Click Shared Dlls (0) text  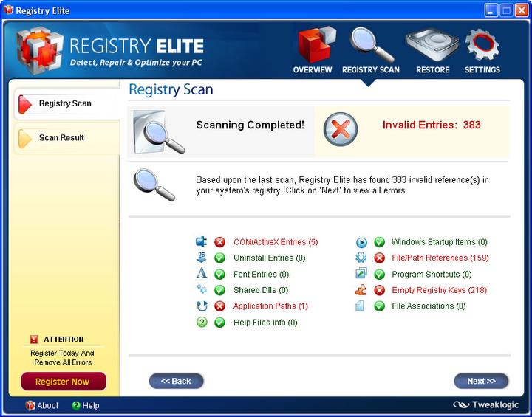pyautogui.click(x=261, y=290)
